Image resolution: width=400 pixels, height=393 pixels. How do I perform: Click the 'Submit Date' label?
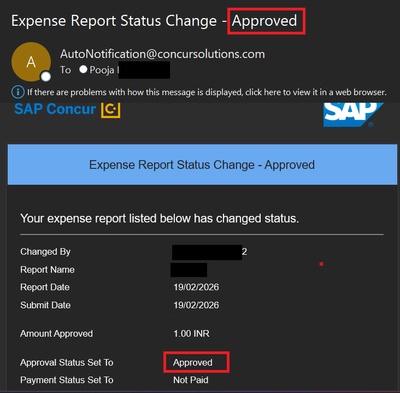click(45, 305)
